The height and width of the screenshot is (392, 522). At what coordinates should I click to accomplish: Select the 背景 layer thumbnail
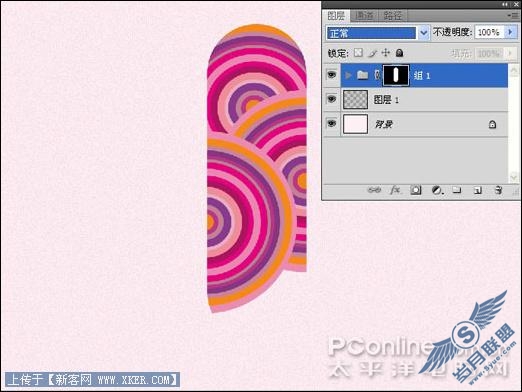pyautogui.click(x=355, y=124)
